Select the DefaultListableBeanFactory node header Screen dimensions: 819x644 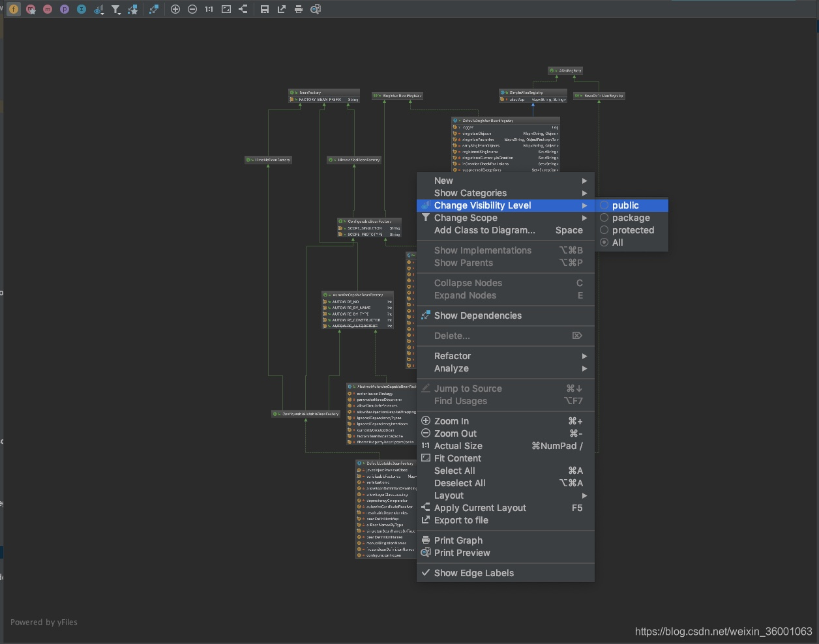tap(386, 463)
